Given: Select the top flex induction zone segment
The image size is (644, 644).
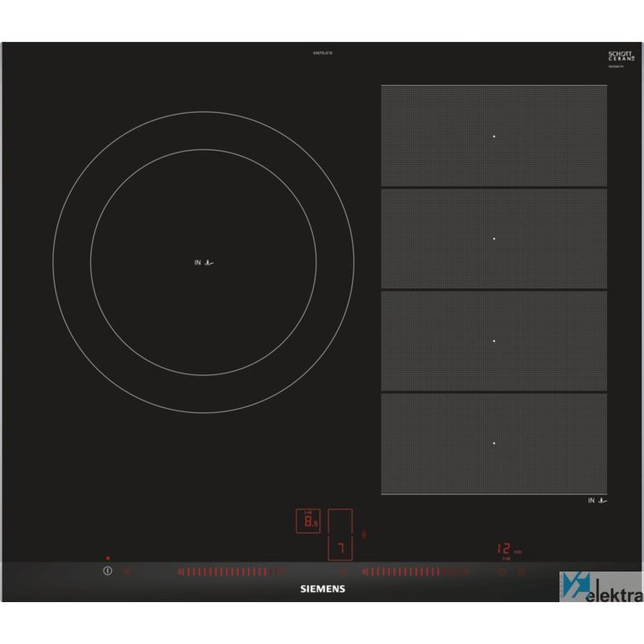Looking at the screenshot, I should 493,136.
